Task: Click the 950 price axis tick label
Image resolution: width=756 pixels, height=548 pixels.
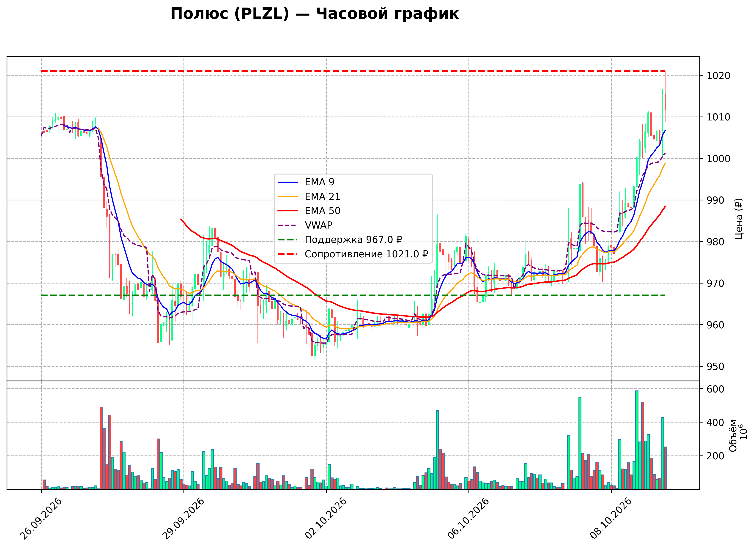Action: coord(715,367)
